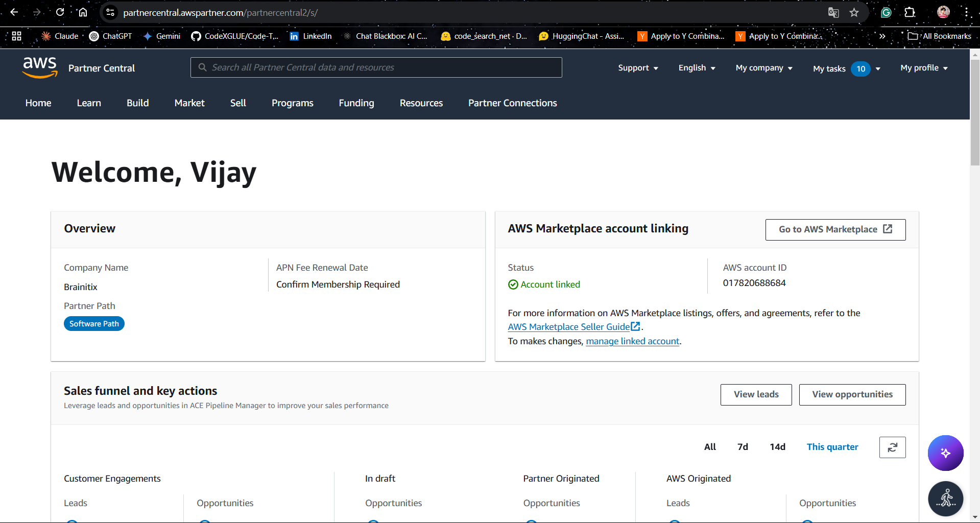Open the Chrome three-dot menu
The height and width of the screenshot is (523, 980).
tap(967, 12)
